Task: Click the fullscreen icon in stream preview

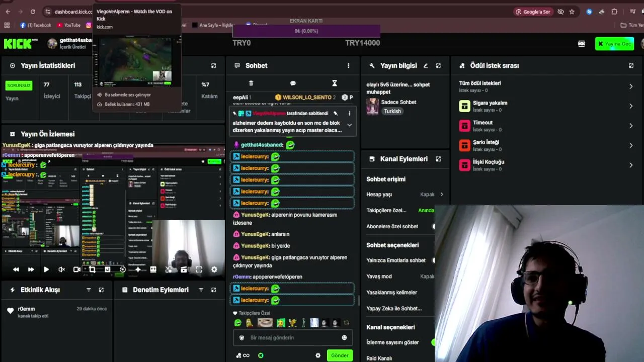Action: [199, 269]
